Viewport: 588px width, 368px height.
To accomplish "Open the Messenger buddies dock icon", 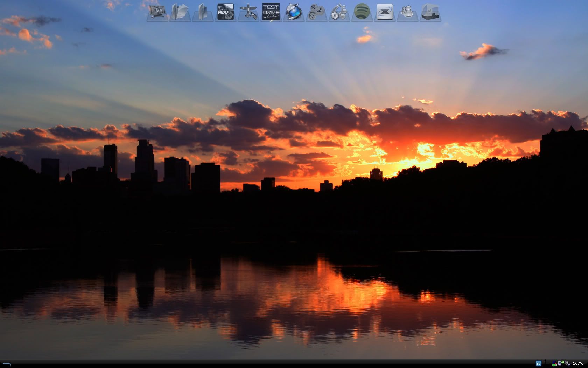I will coord(407,12).
